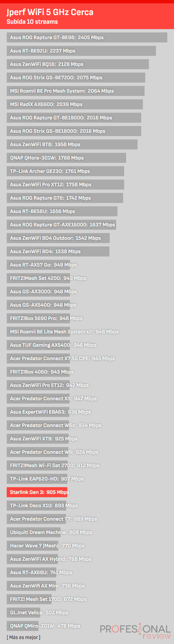Click the FRITZ!Box 5690 Pro bar
The height and width of the screenshot is (644, 174).
[38, 318]
